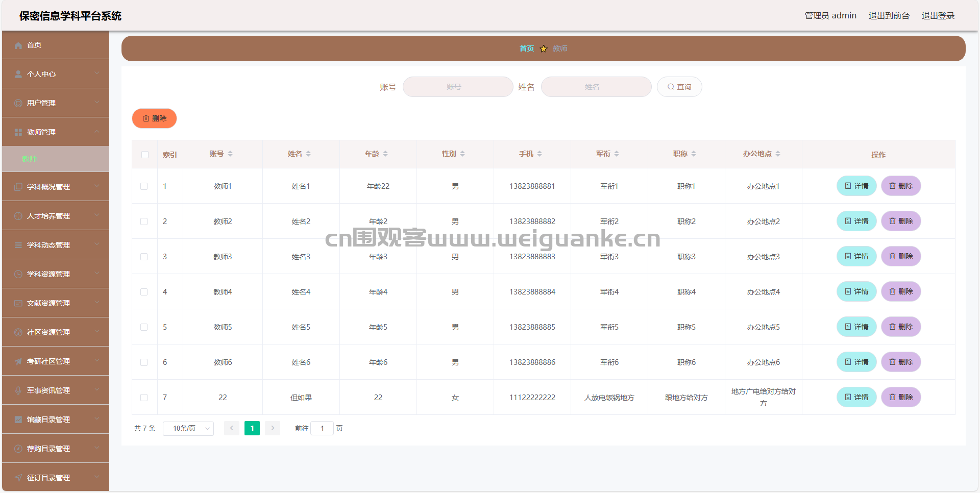Image resolution: width=980 pixels, height=493 pixels.
Task: Check the box for row 教师5
Action: tap(144, 328)
